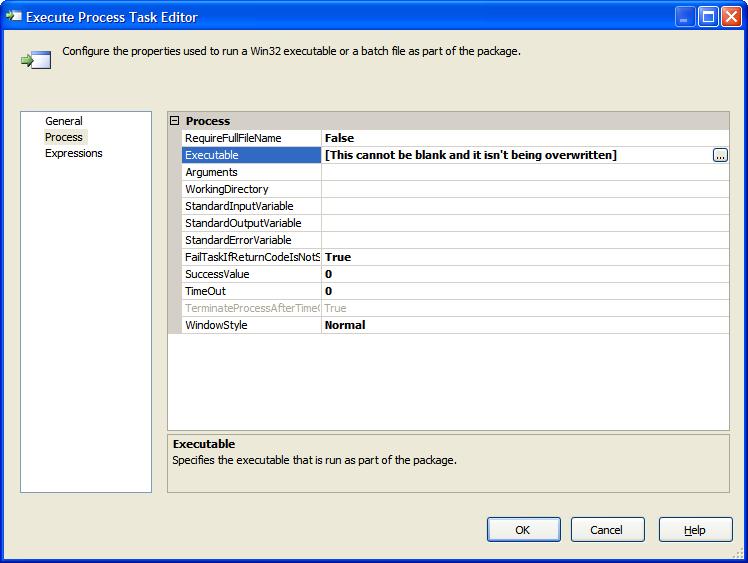Click the SuccessValue 0 value field
The height and width of the screenshot is (563, 748).
[525, 274]
